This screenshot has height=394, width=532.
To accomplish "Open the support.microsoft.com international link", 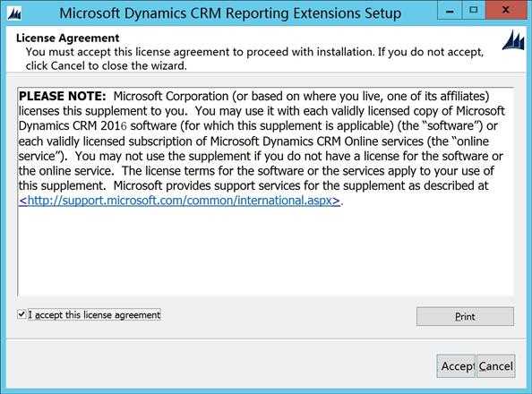I will pos(179,201).
